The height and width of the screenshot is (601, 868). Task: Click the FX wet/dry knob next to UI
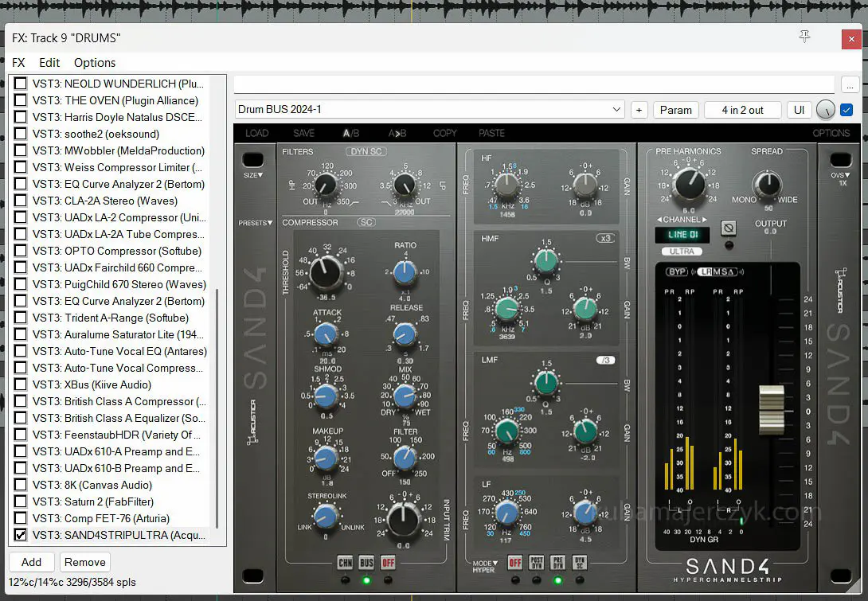[x=826, y=110]
